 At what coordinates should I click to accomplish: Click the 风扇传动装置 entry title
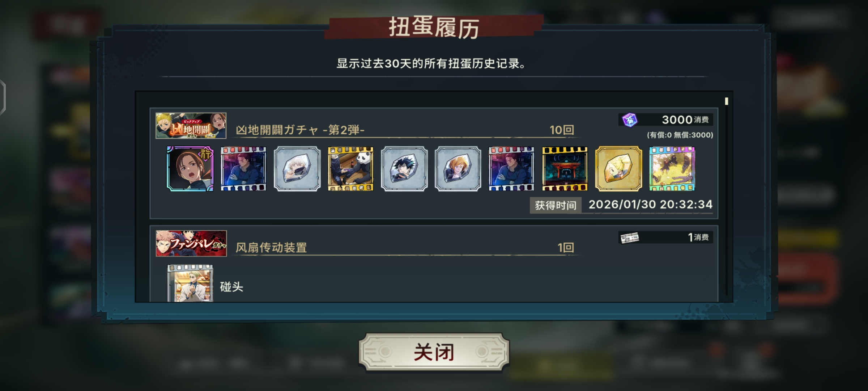point(271,248)
